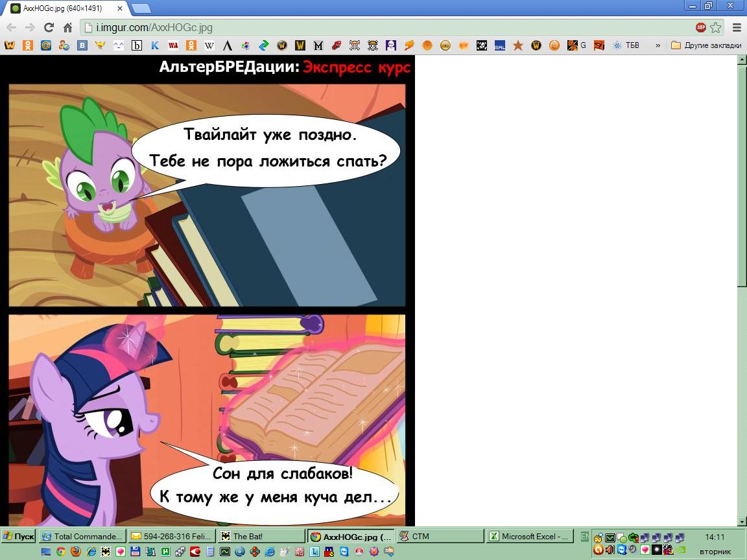Launch uTorrent from quick launch bar
Image resolution: width=747 pixels, height=560 pixels.
(165, 552)
